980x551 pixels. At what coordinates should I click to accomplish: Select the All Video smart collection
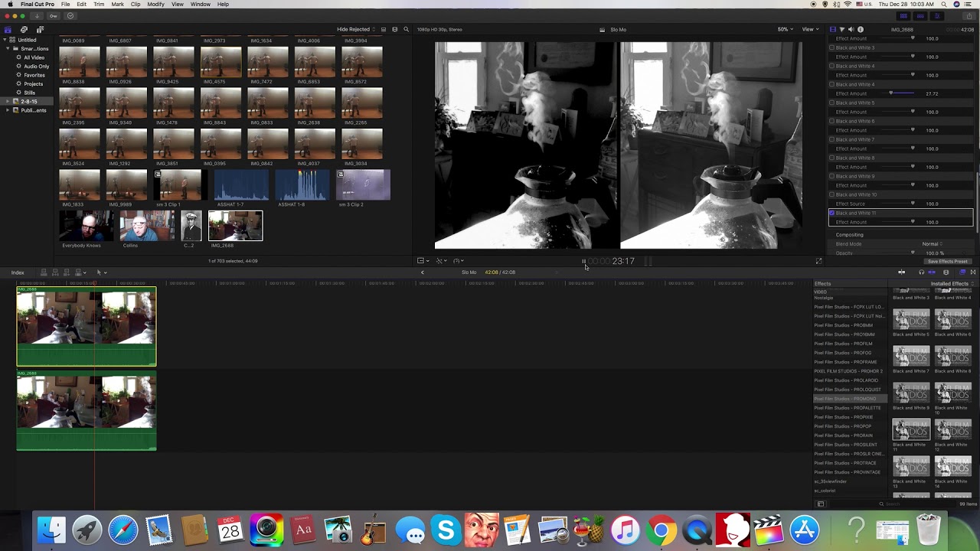[34, 57]
